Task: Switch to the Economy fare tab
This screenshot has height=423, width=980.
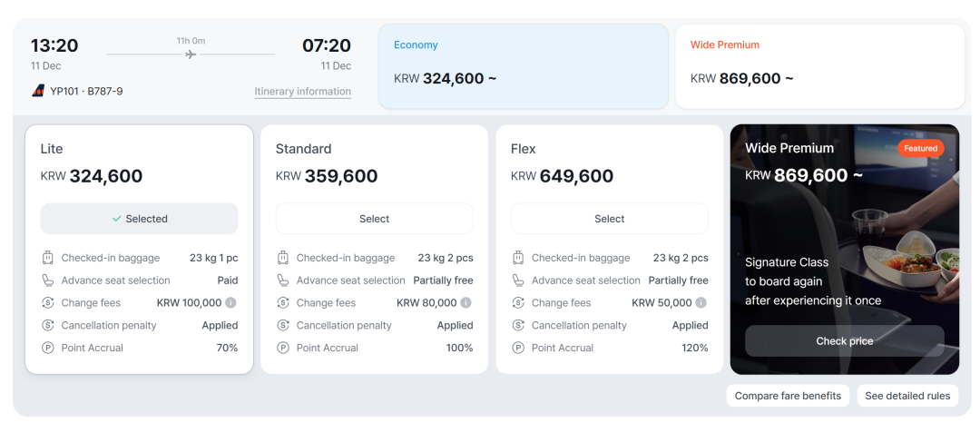Action: [523, 66]
